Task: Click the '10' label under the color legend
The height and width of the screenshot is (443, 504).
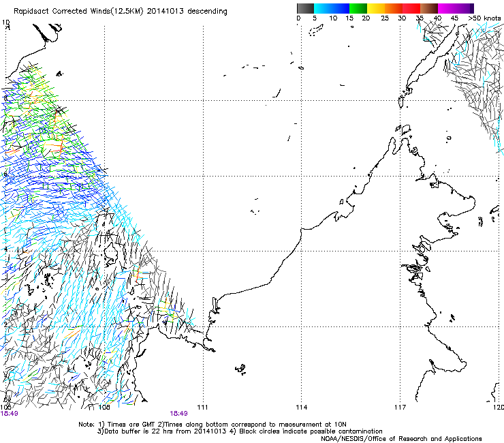Action: (333, 18)
